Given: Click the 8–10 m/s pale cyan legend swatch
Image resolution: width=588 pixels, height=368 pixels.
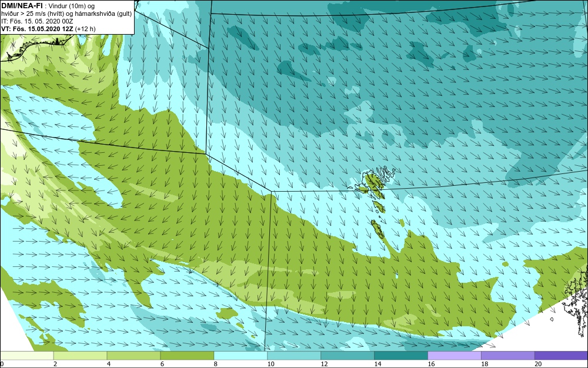Looking at the screenshot, I should 240,355.
